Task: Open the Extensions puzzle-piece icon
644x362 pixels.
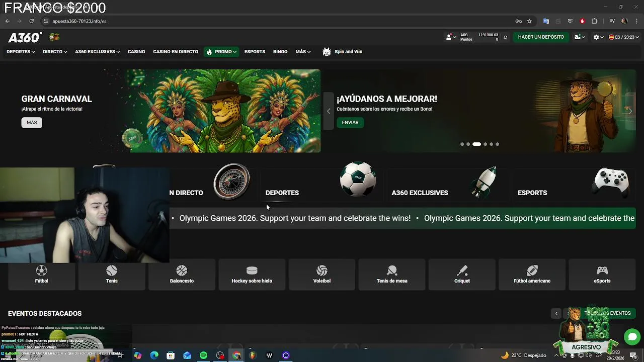Action: click(594, 21)
